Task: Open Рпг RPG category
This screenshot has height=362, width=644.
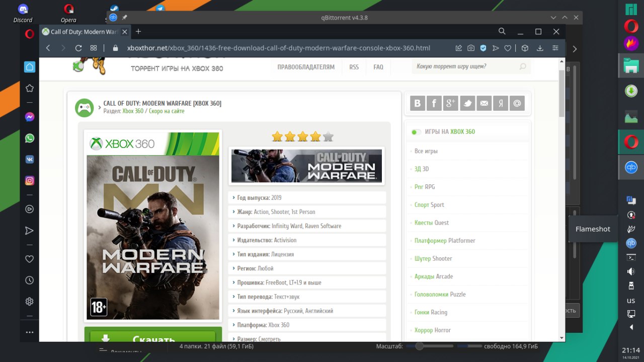Action: (425, 187)
